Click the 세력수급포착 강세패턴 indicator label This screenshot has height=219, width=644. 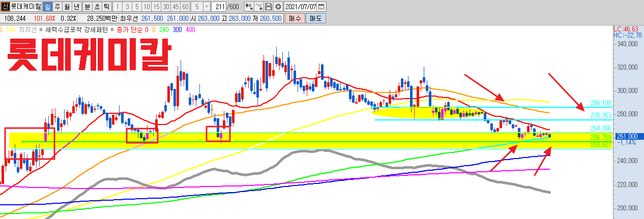click(77, 30)
